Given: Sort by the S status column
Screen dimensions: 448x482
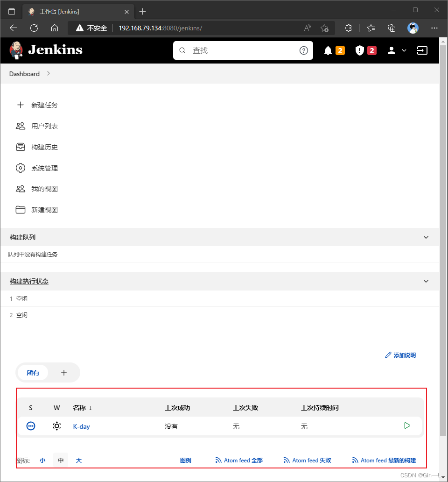Looking at the screenshot, I should coord(30,408).
